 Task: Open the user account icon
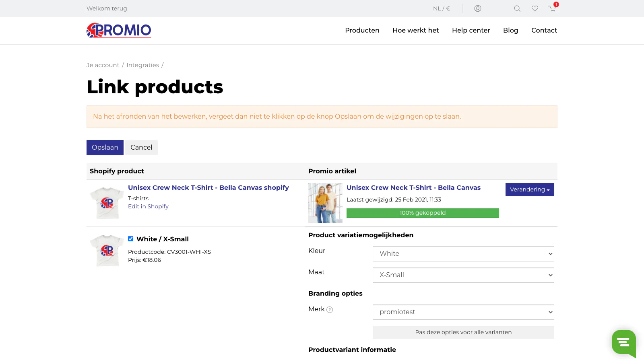pos(478,8)
